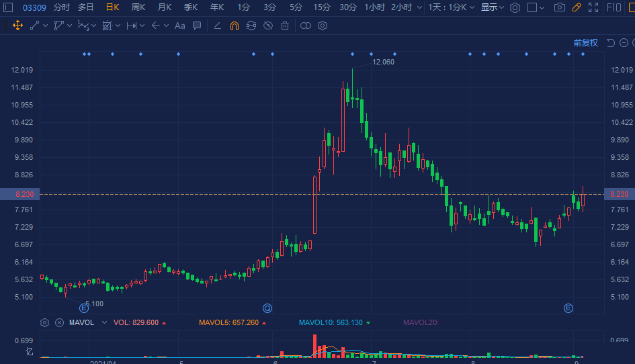This screenshot has height=364, width=635.
Task: Select the 30分 period
Action: point(348,7)
